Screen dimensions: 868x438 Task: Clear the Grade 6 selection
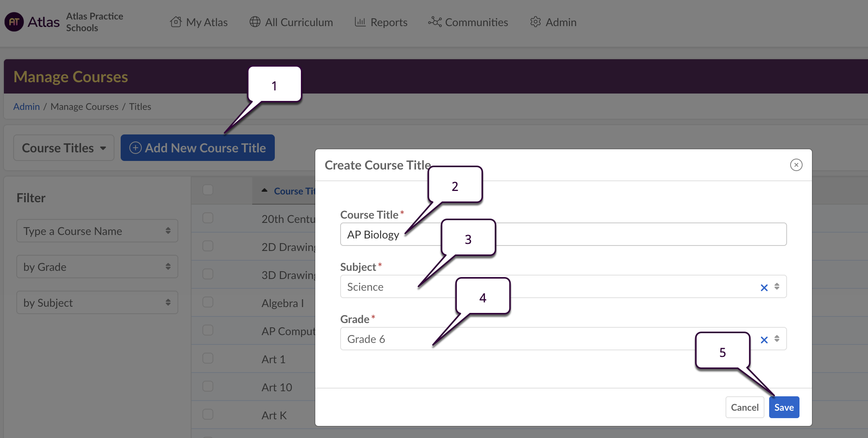[x=764, y=340]
